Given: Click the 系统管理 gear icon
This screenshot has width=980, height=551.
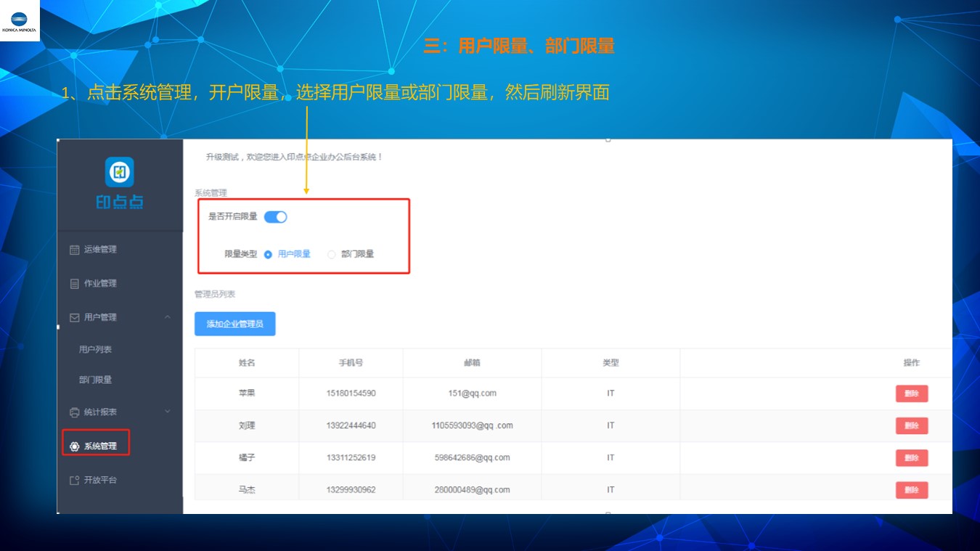Looking at the screenshot, I should (x=74, y=446).
